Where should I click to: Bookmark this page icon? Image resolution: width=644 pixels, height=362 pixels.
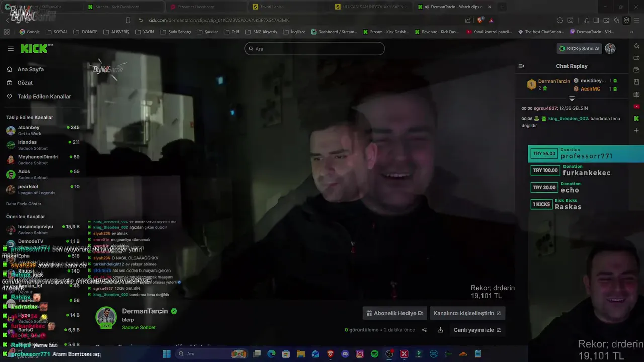[x=128, y=20]
